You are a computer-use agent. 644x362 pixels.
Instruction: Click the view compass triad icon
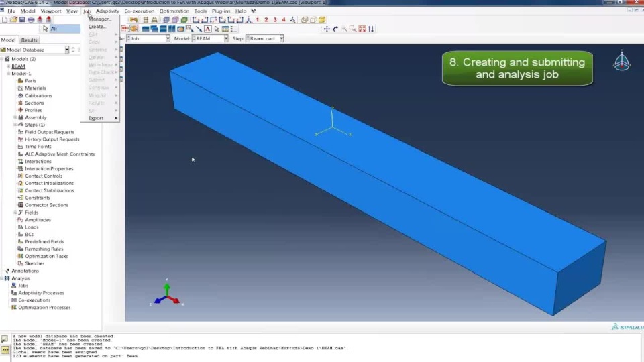(621, 61)
